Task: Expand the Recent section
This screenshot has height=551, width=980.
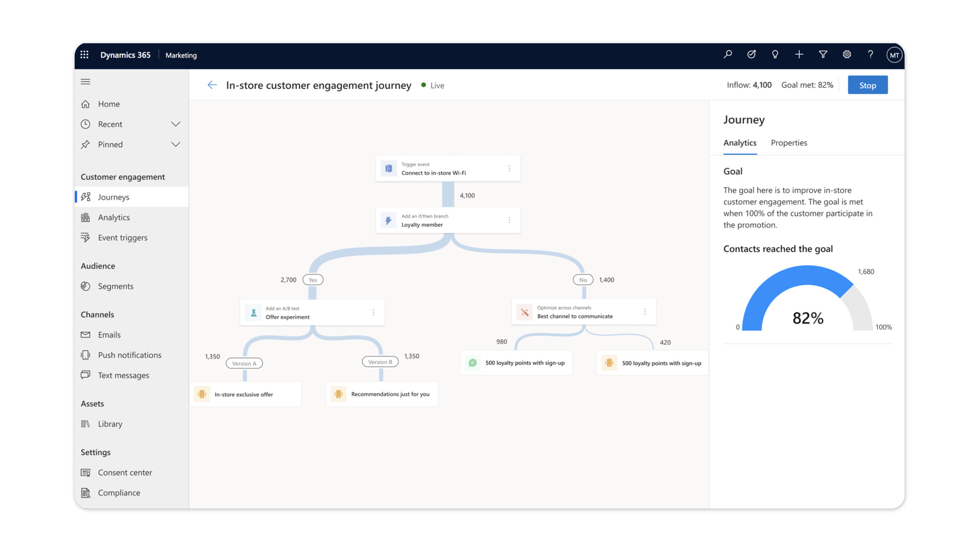Action: coord(176,124)
